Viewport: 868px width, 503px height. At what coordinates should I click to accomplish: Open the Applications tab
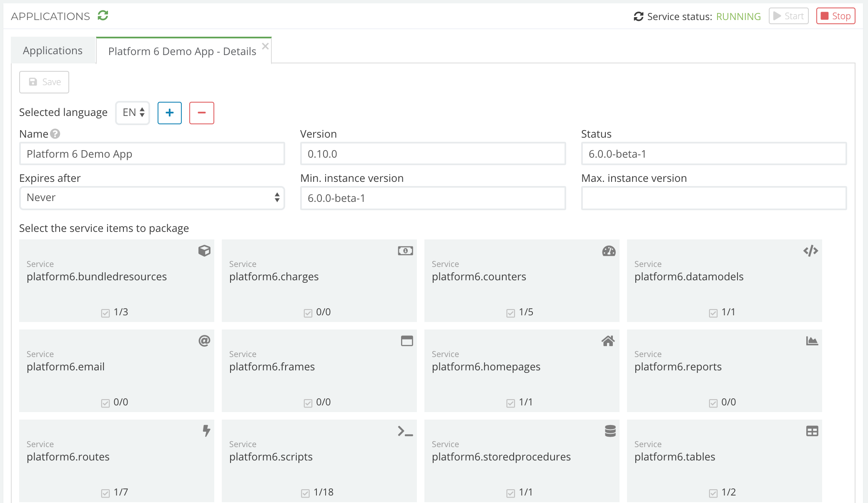click(x=53, y=50)
